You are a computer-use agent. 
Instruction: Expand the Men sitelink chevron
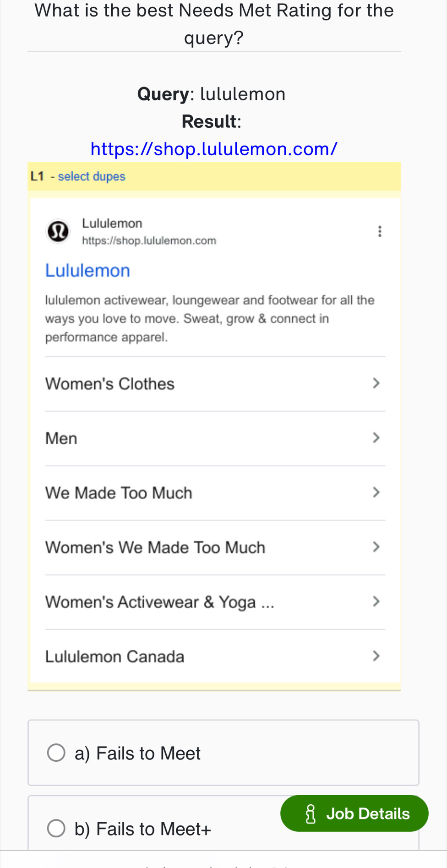click(x=376, y=438)
